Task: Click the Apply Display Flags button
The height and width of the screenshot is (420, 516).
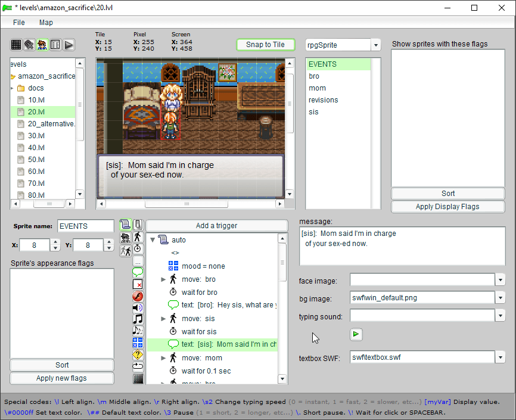Action: (447, 207)
